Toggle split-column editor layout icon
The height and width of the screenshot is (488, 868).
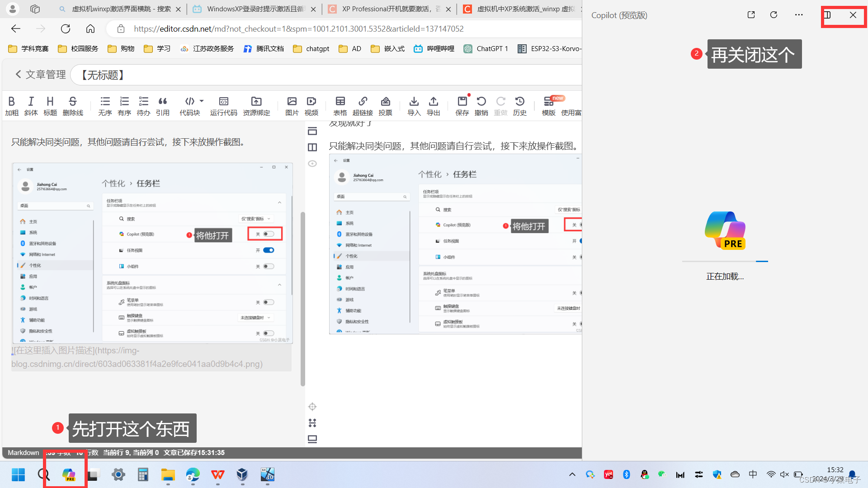pos(312,147)
